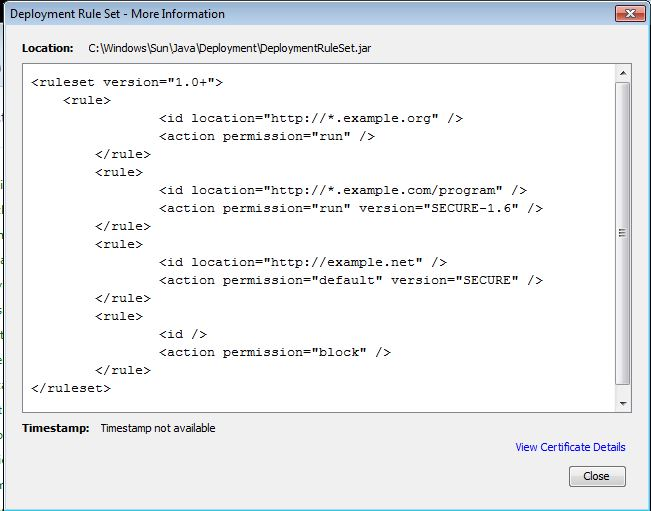Image resolution: width=651 pixels, height=511 pixels.
Task: Click the dialog title bar text
Action: point(117,14)
